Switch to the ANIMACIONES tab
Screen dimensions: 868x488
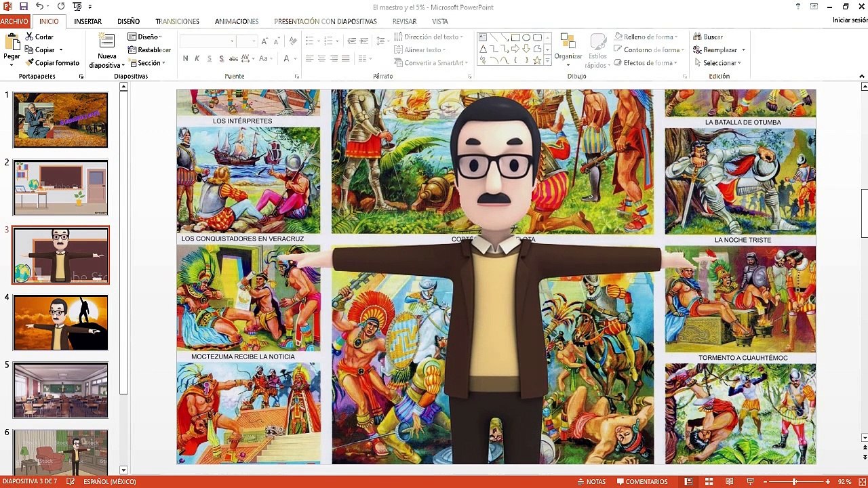(237, 21)
